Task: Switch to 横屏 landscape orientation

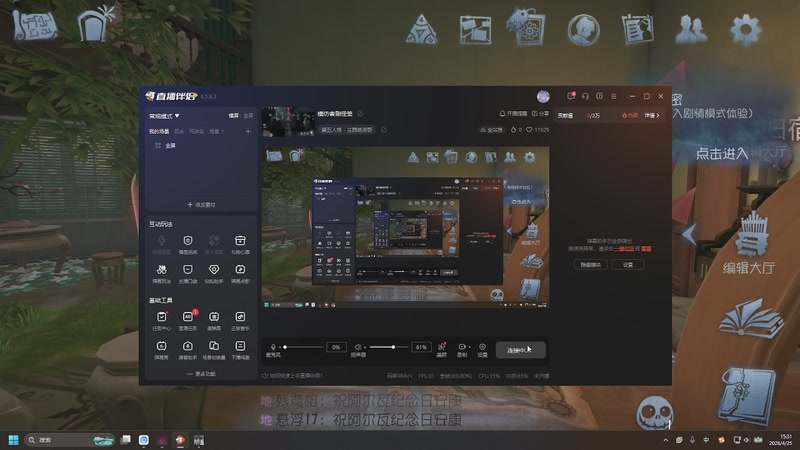Action: click(x=234, y=116)
